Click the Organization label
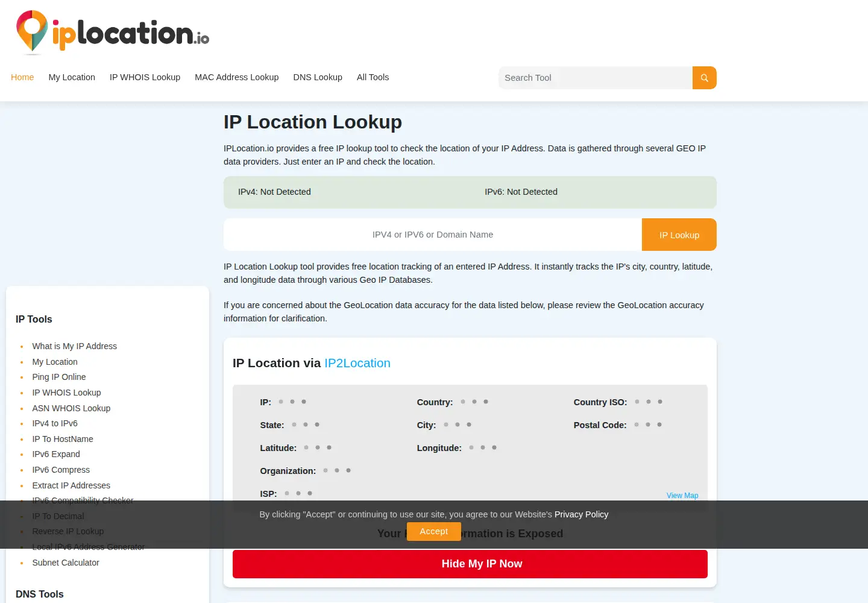The width and height of the screenshot is (868, 603). coord(288,471)
